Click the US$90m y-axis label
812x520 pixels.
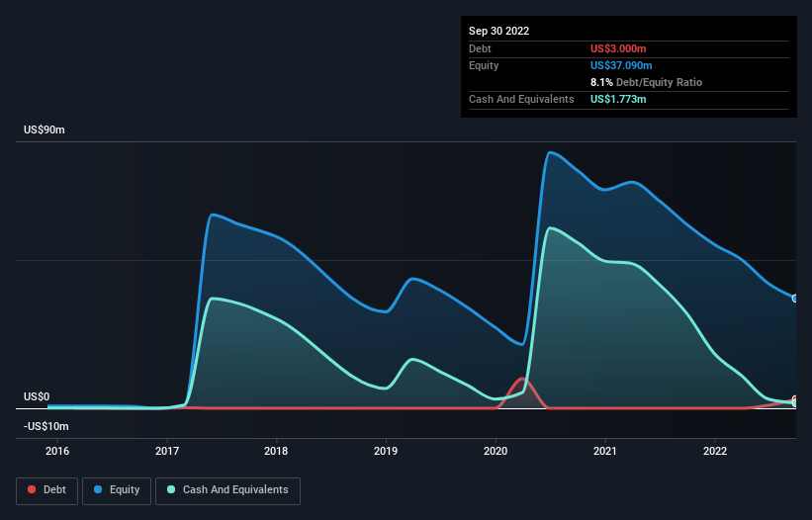[45, 130]
